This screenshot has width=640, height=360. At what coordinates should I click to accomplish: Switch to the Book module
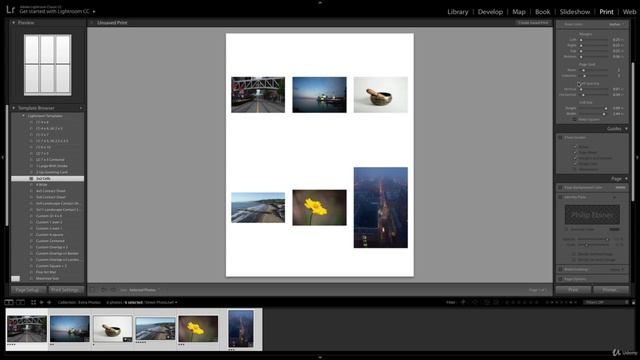click(x=542, y=12)
